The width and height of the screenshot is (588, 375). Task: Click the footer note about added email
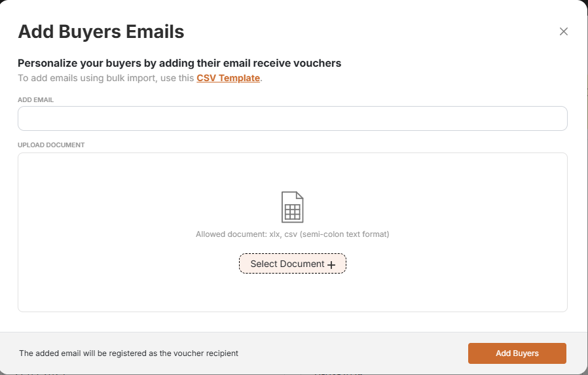pos(128,353)
